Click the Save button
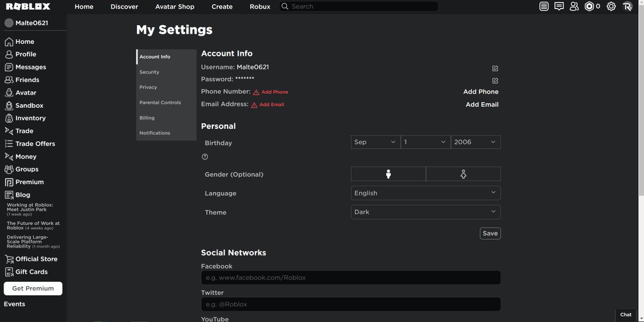644x322 pixels. click(490, 233)
